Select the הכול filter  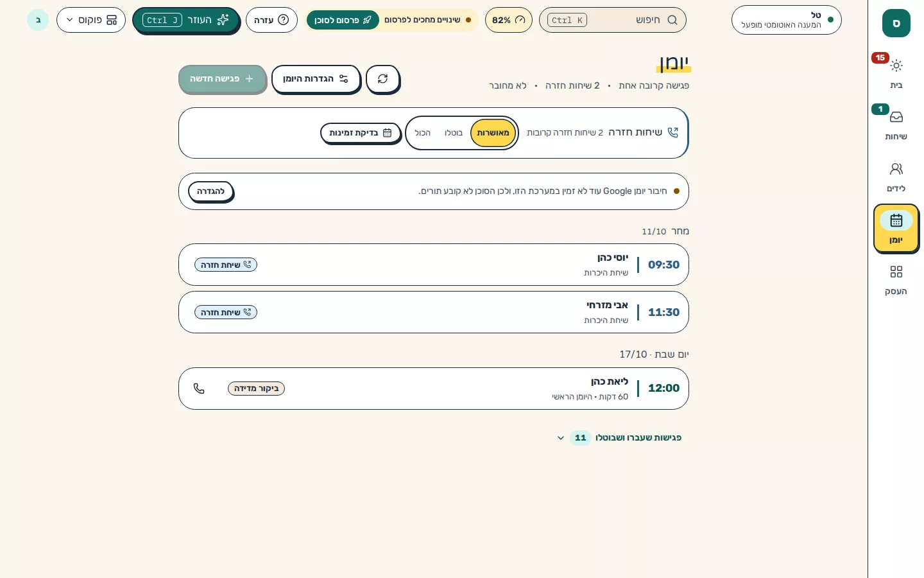pos(423,133)
